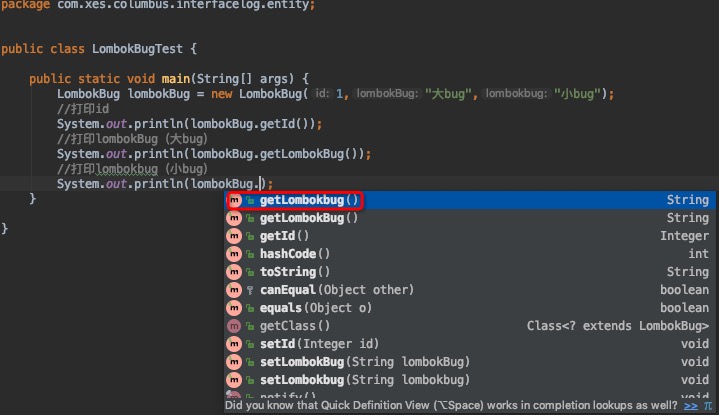Click 'void' return type of setId
This screenshot has height=415, width=719.
695,343
